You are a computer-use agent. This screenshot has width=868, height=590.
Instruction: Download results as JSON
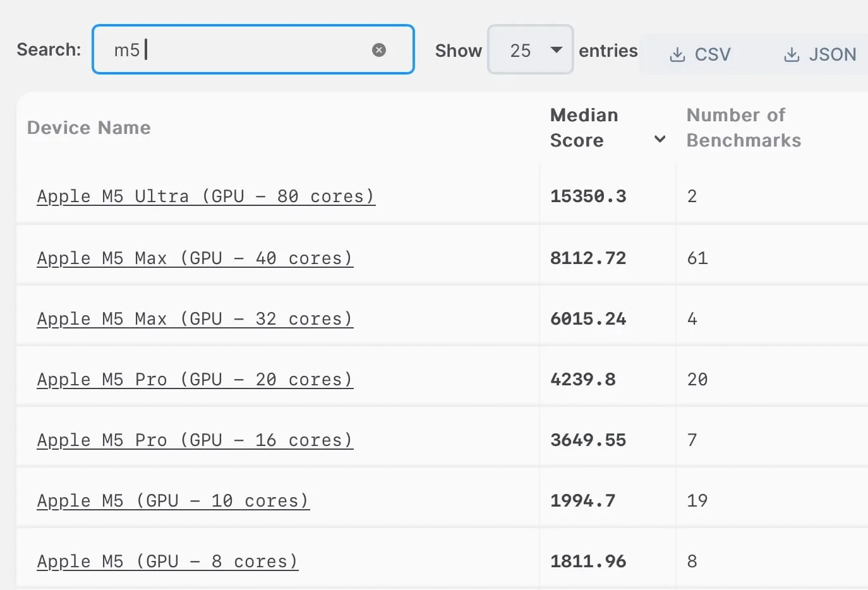click(820, 54)
